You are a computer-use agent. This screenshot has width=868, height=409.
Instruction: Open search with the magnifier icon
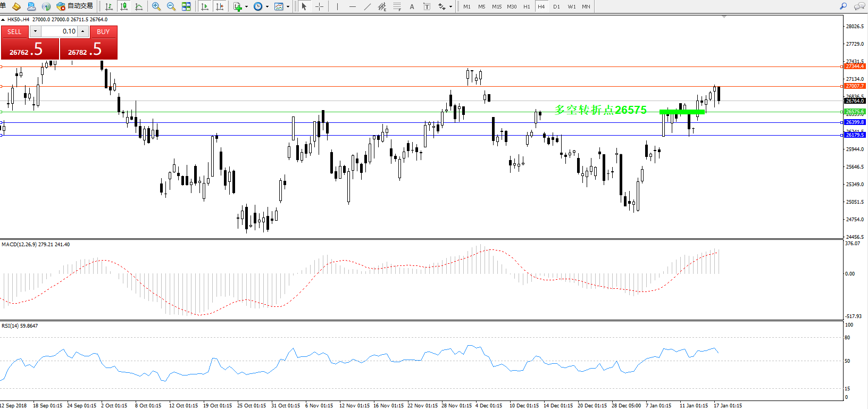843,6
